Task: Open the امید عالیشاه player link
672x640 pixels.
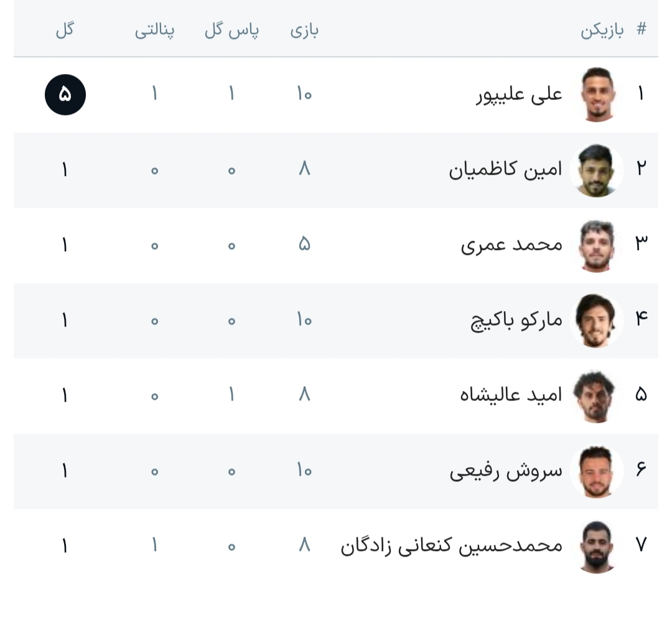Action: pyautogui.click(x=511, y=396)
